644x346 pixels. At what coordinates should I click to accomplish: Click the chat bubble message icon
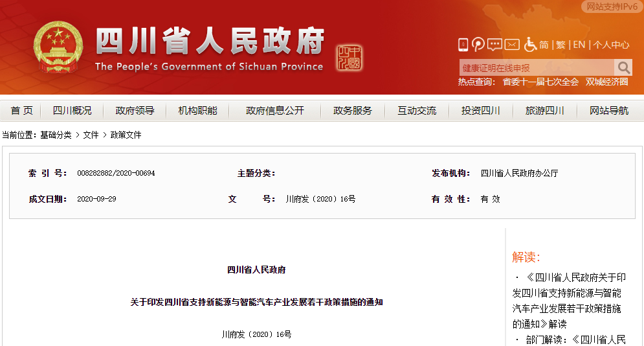pos(494,45)
